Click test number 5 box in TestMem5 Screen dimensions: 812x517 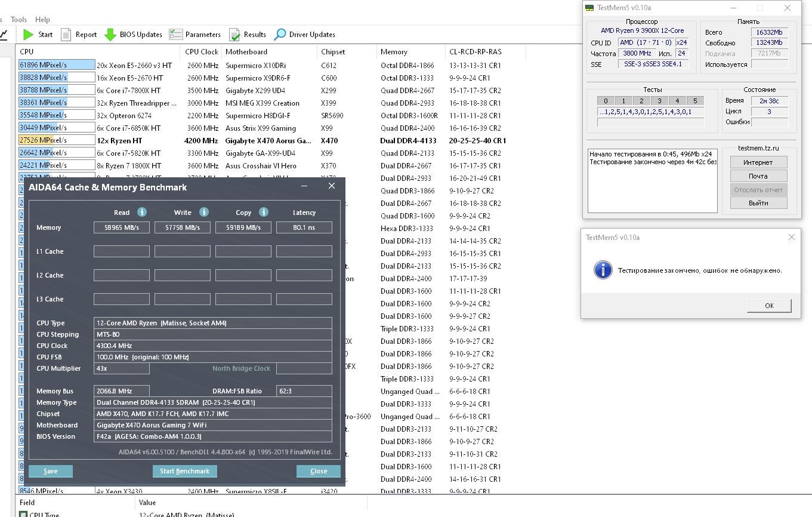pos(695,101)
